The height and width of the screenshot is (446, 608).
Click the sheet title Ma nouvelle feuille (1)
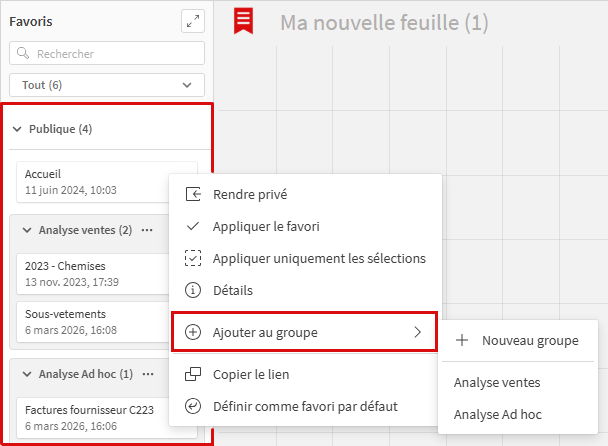pos(384,22)
